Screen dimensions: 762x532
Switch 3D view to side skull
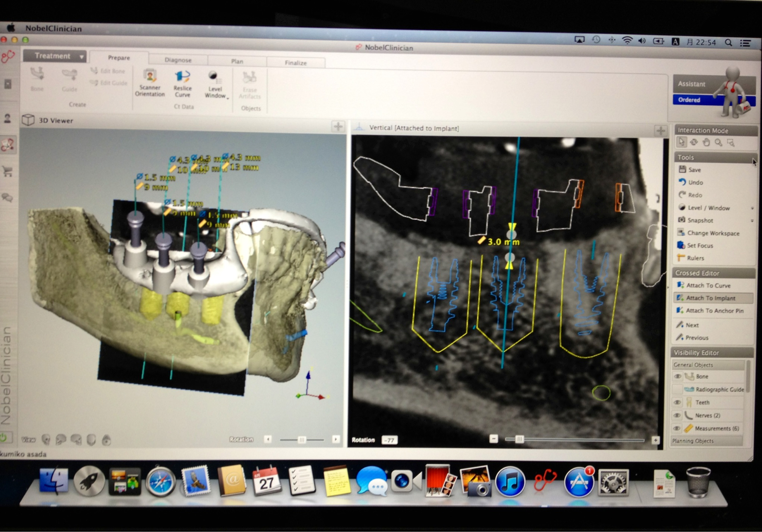click(61, 439)
